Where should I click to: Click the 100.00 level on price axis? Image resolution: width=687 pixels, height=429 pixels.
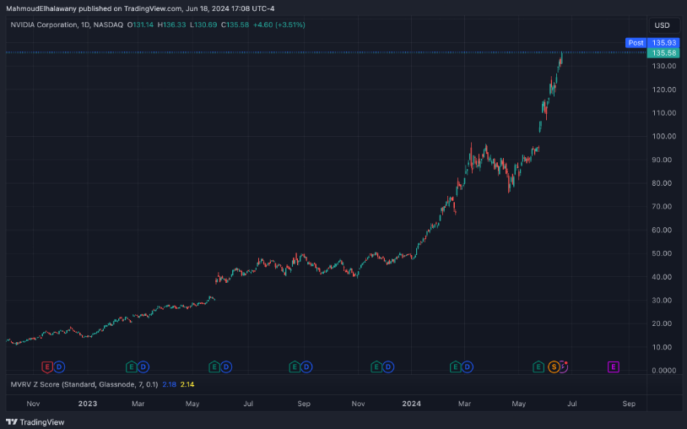click(x=661, y=136)
